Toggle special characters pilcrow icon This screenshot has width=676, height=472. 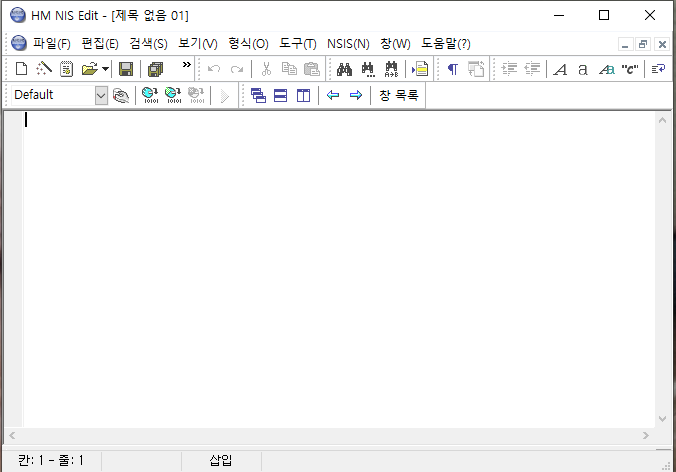click(x=453, y=69)
